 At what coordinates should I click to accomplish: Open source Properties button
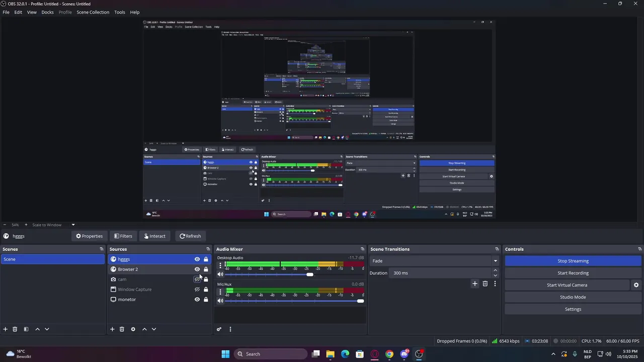click(x=89, y=236)
